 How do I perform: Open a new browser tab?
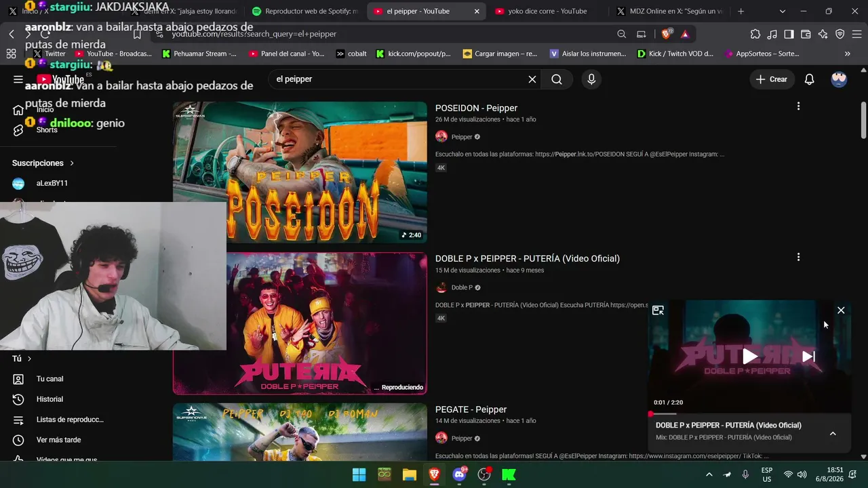point(741,12)
